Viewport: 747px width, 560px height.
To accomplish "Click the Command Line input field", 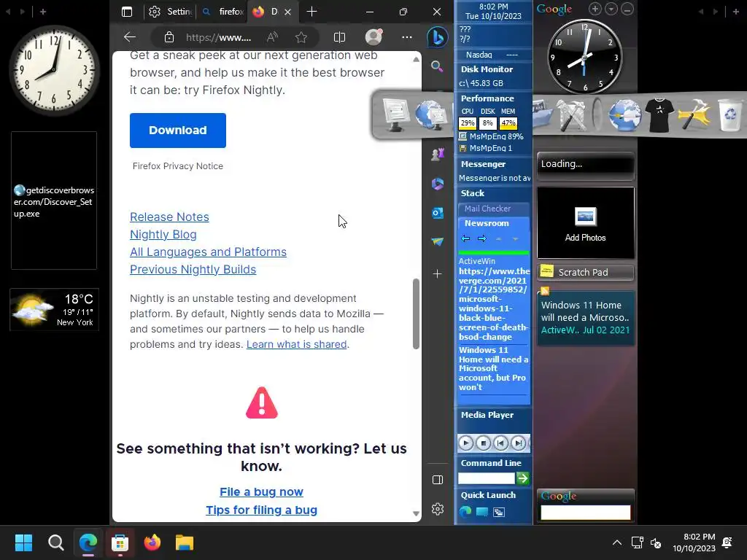I will (486, 478).
